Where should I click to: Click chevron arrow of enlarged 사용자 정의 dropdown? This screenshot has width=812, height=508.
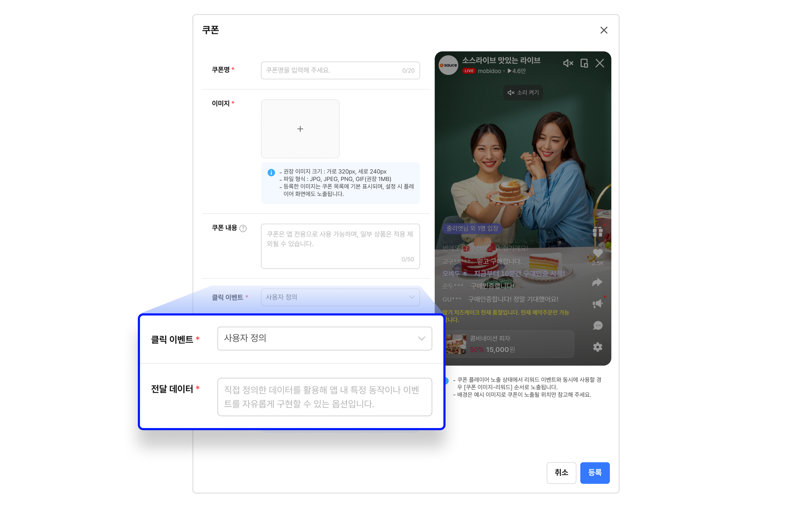(421, 338)
